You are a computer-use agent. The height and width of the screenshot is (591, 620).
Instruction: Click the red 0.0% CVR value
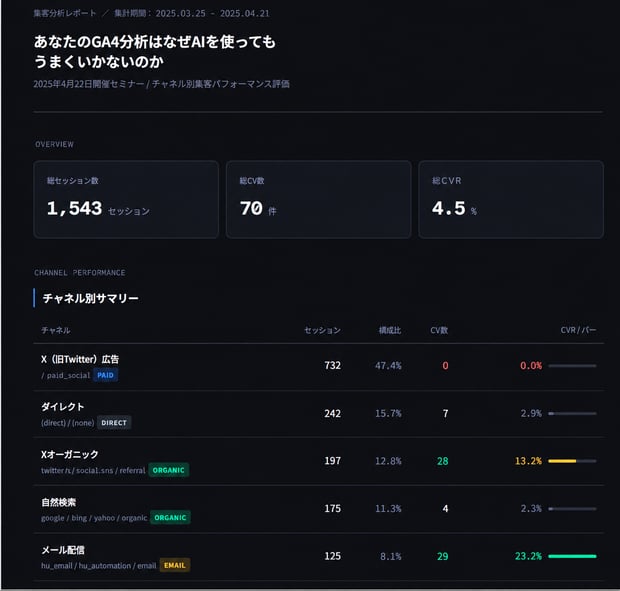(531, 366)
